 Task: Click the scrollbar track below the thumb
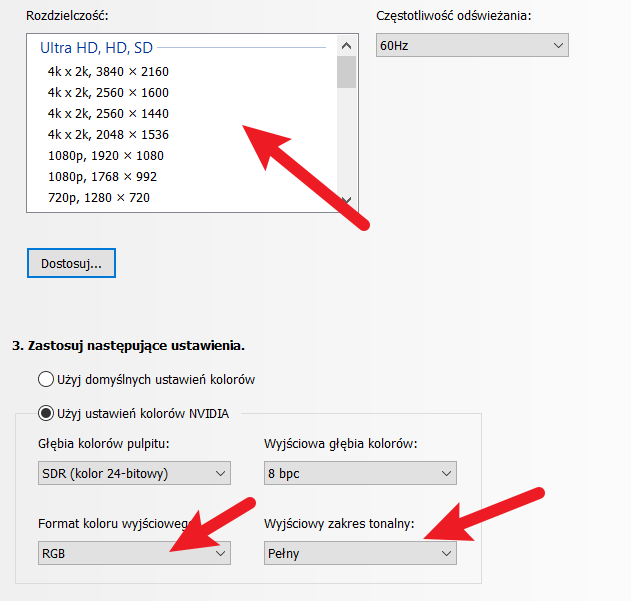[x=346, y=140]
